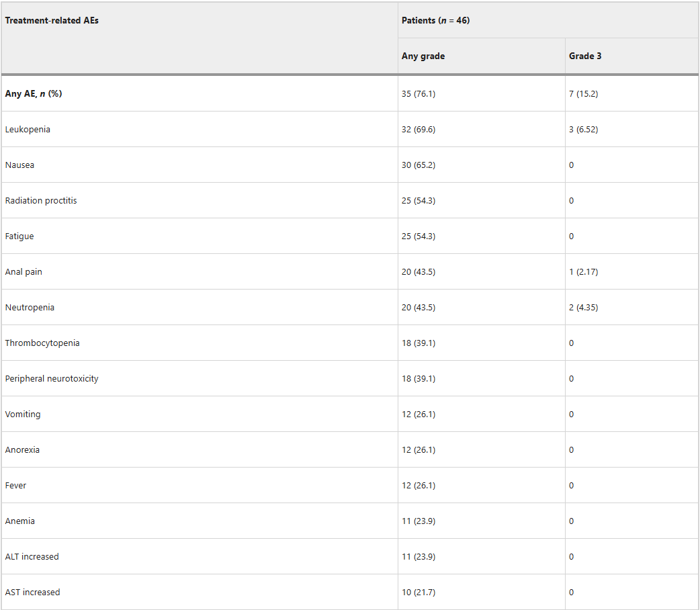
Task: Click the Treatment-related AEs column header
Action: coord(52,20)
